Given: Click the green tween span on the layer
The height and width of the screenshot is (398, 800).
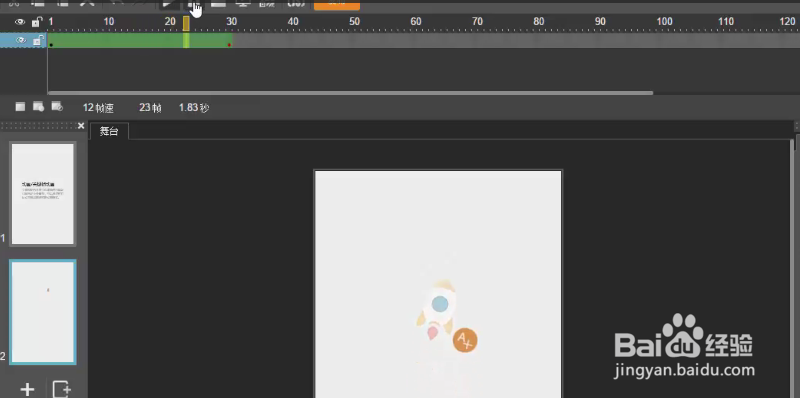Looking at the screenshot, I should 140,41.
